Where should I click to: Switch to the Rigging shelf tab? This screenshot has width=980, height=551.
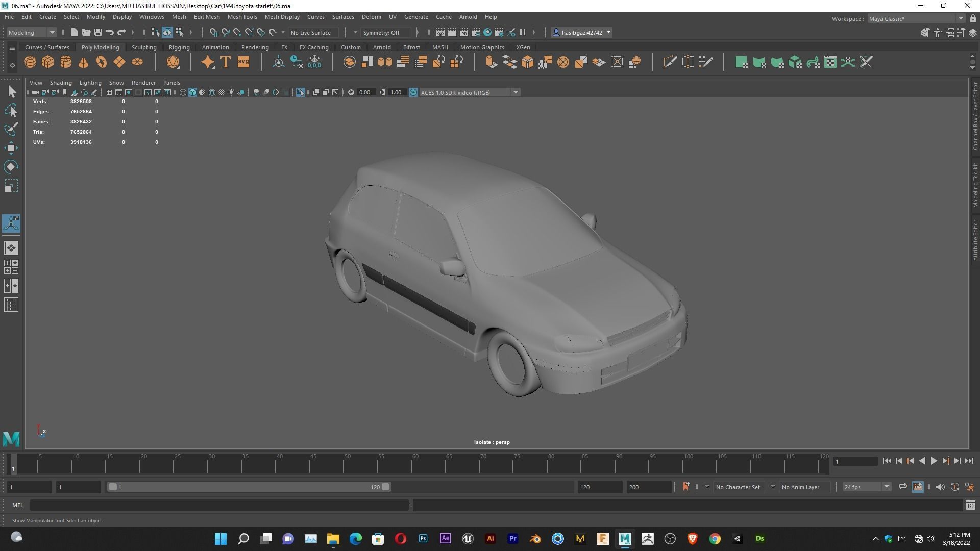point(179,47)
